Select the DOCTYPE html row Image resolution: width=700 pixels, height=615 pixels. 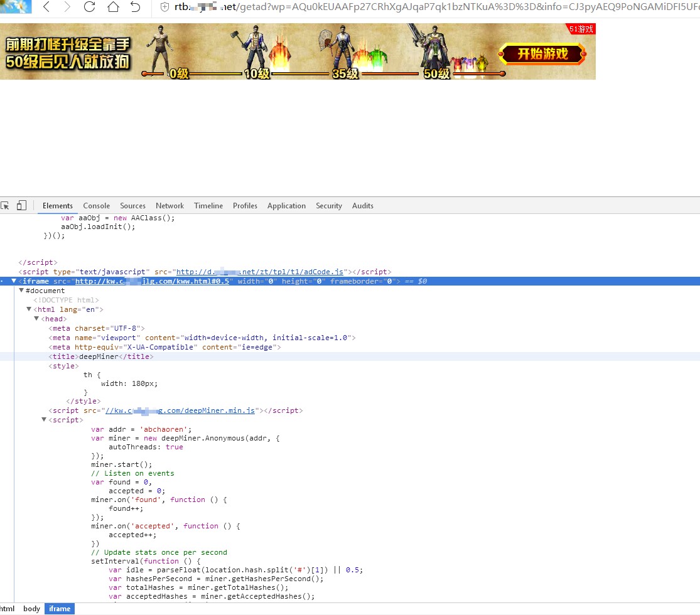tap(66, 300)
